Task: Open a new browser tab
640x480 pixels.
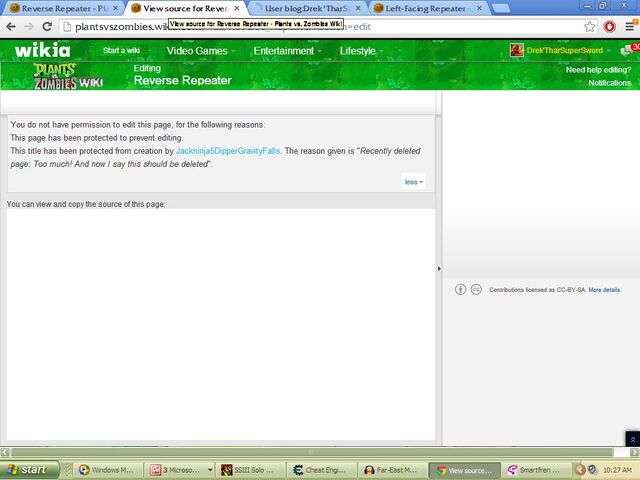Action: (500, 8)
